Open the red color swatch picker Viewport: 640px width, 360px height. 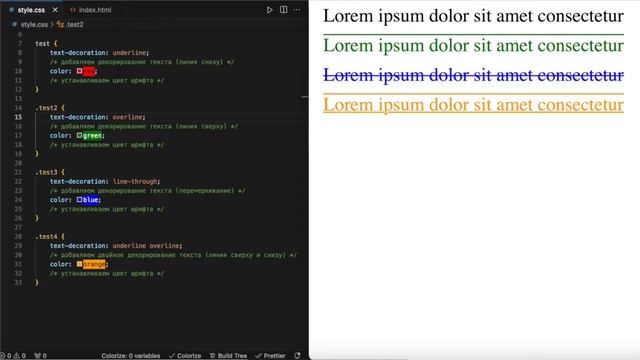[x=80, y=71]
